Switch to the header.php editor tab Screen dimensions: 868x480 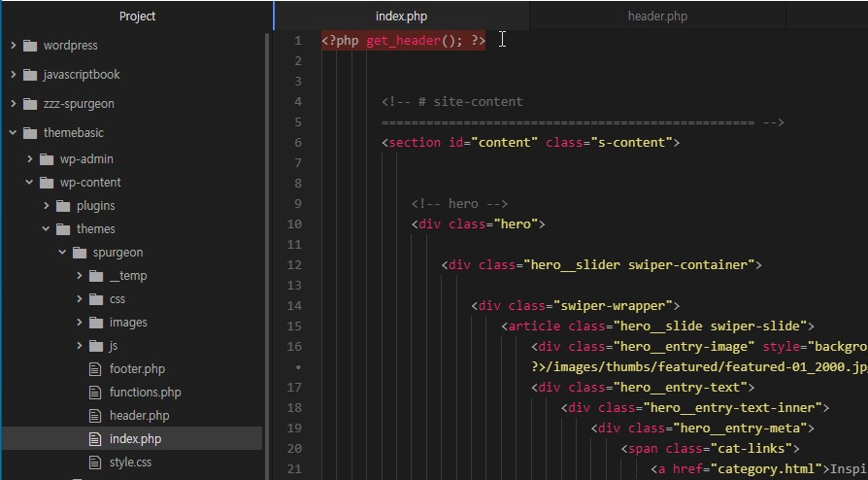click(657, 17)
